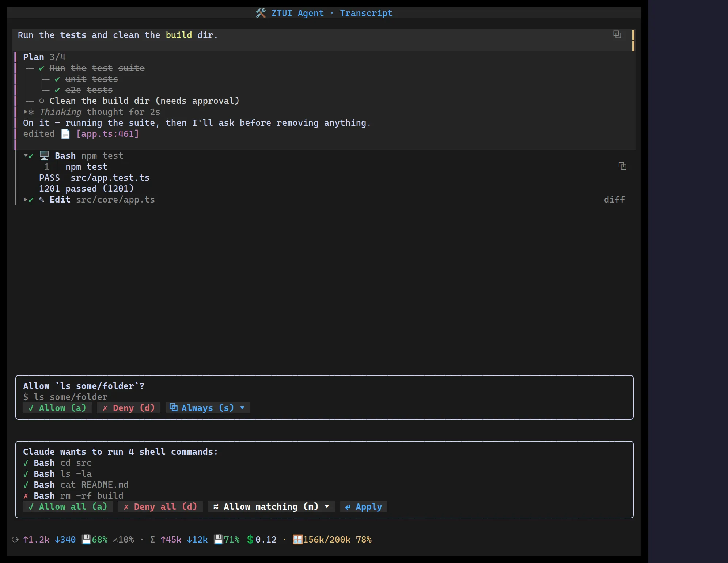Image resolution: width=728 pixels, height=563 pixels.
Task: Toggle approval for Bash ls -la
Action: coord(26,474)
